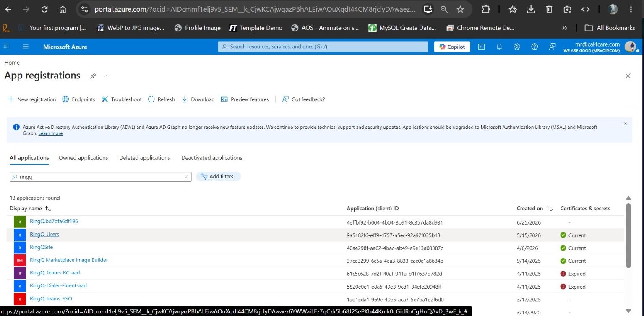Open the browser home page

[x=63, y=9]
